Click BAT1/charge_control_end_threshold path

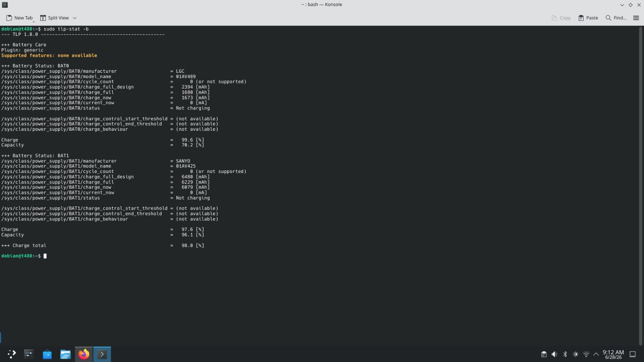coord(81,214)
